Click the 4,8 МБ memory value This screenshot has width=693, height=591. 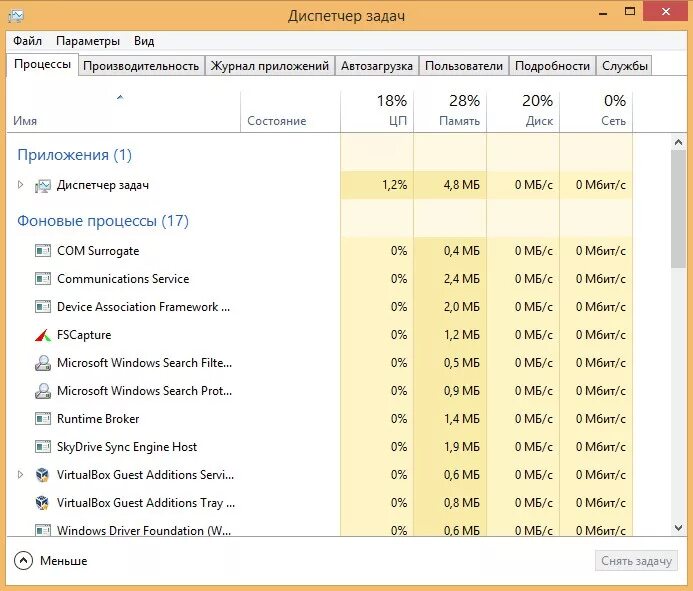tap(461, 185)
